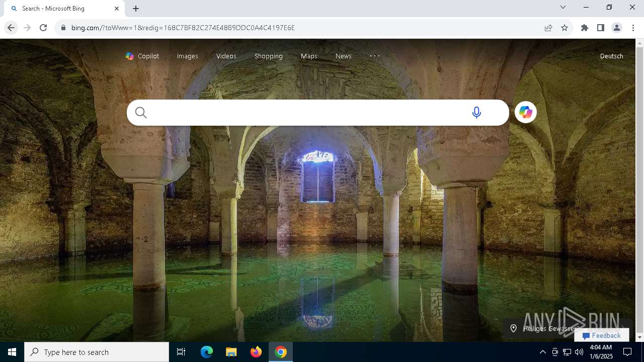644x362 pixels.
Task: Open the Shopping link
Action: (x=269, y=56)
